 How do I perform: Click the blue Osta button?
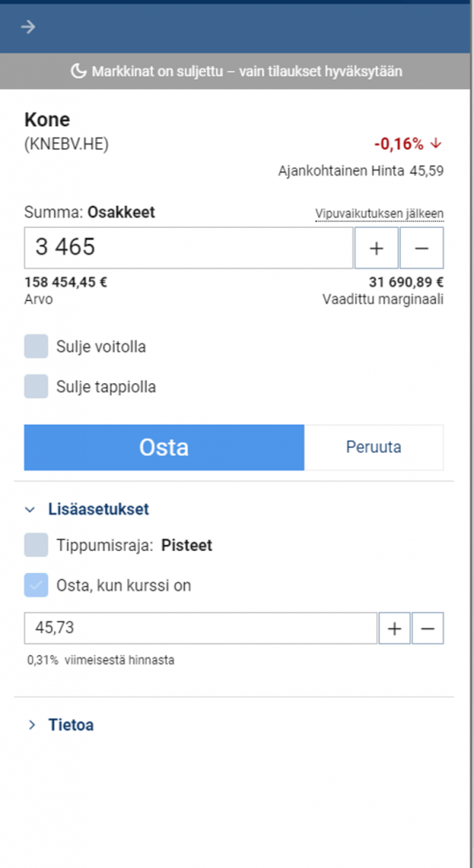(x=164, y=448)
